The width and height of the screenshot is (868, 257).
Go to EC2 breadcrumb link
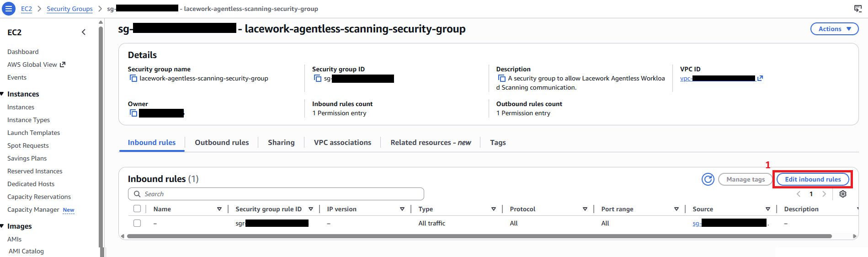pyautogui.click(x=27, y=9)
